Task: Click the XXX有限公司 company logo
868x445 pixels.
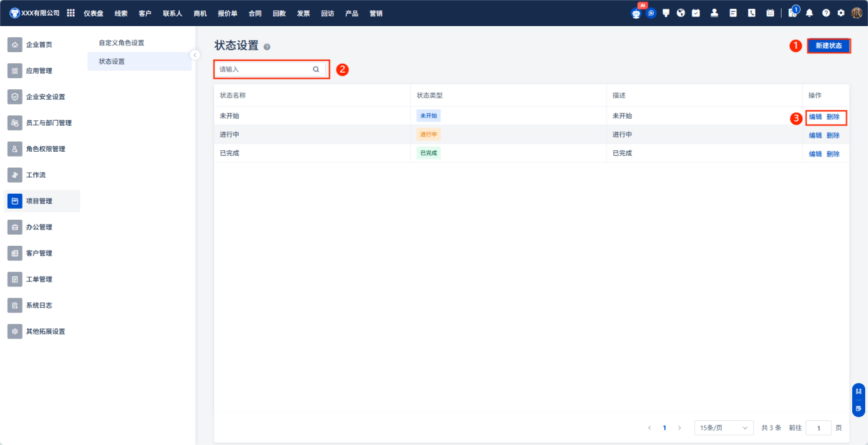Action: (14, 13)
